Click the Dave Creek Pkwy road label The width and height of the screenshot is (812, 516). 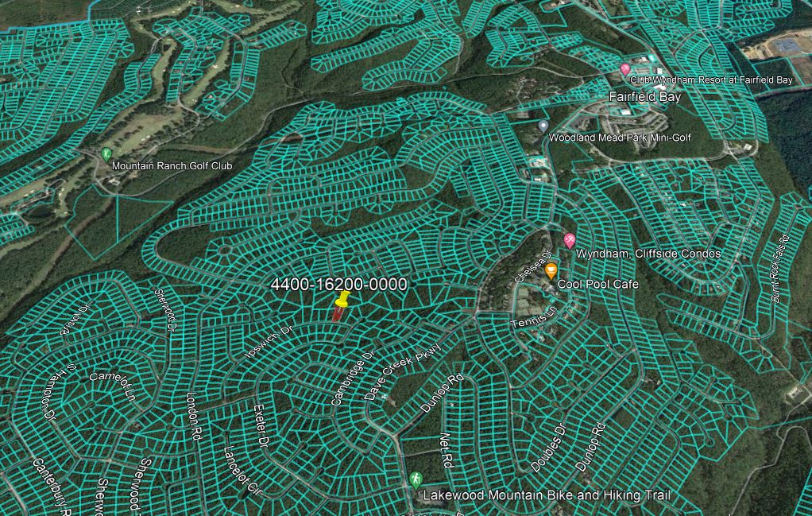[401, 371]
